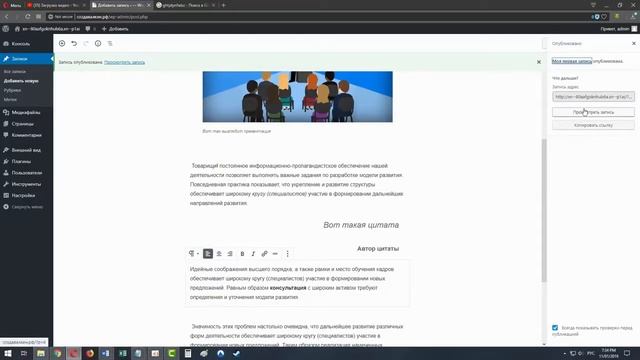Click the WordPress logo in admin bar
The height and width of the screenshot is (360, 640).
[x=6, y=29]
